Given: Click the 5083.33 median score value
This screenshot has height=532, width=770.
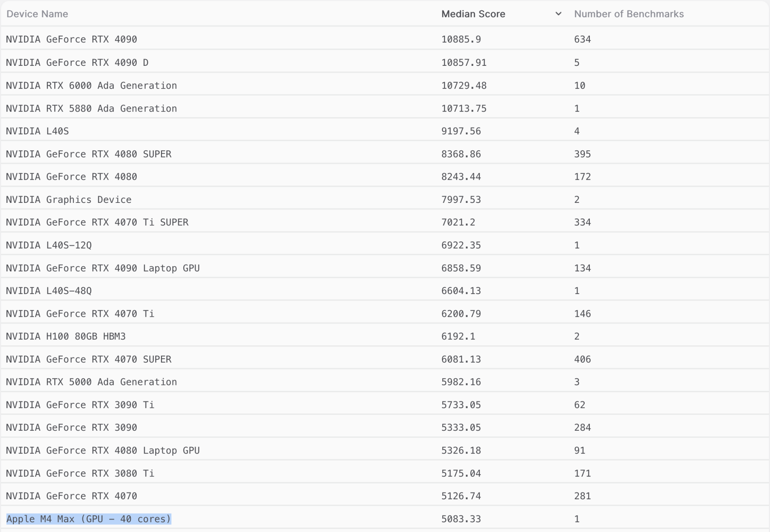Looking at the screenshot, I should 461,519.
